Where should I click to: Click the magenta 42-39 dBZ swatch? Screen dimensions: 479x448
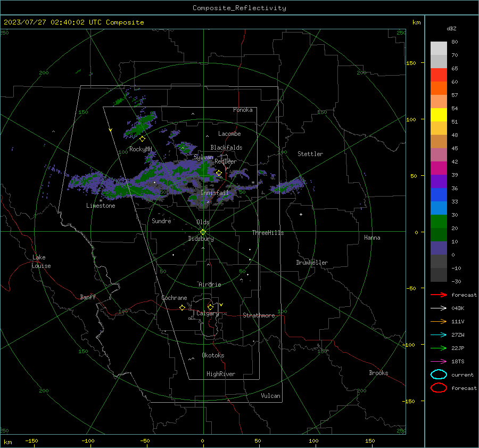439,168
